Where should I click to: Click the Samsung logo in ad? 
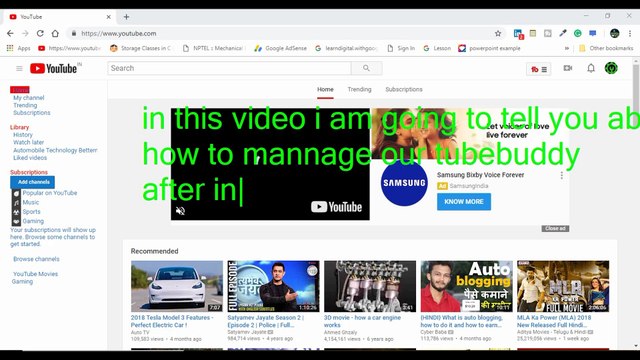click(404, 183)
